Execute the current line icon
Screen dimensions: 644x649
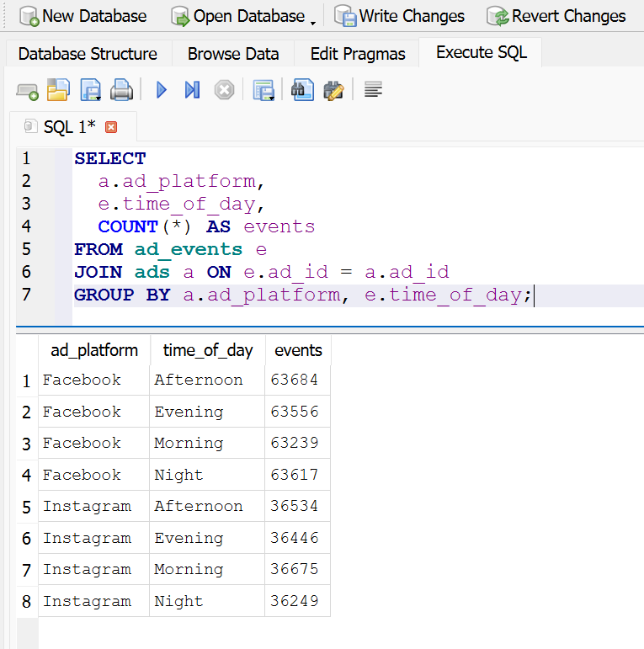click(192, 90)
